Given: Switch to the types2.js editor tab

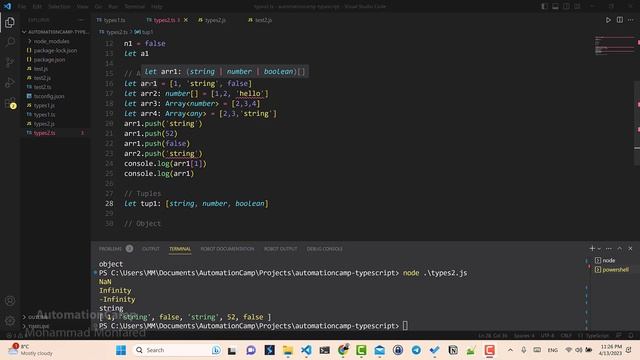Looking at the screenshot, I should (x=212, y=20).
